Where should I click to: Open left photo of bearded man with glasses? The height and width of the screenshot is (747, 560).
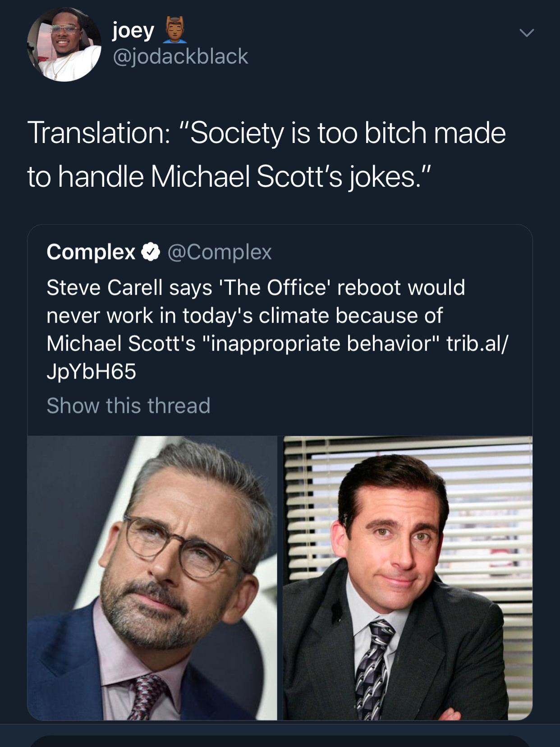pyautogui.click(x=152, y=577)
